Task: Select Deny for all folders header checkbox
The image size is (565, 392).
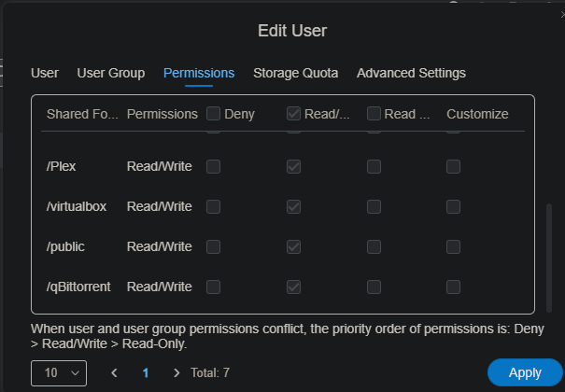Action: tap(214, 114)
